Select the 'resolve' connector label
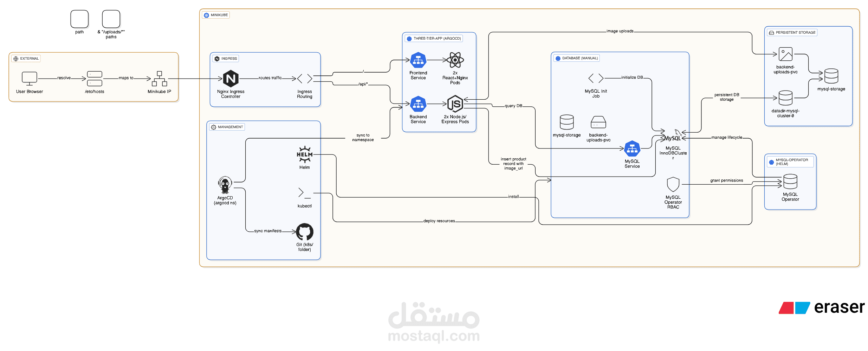The image size is (868, 351). pyautogui.click(x=64, y=78)
